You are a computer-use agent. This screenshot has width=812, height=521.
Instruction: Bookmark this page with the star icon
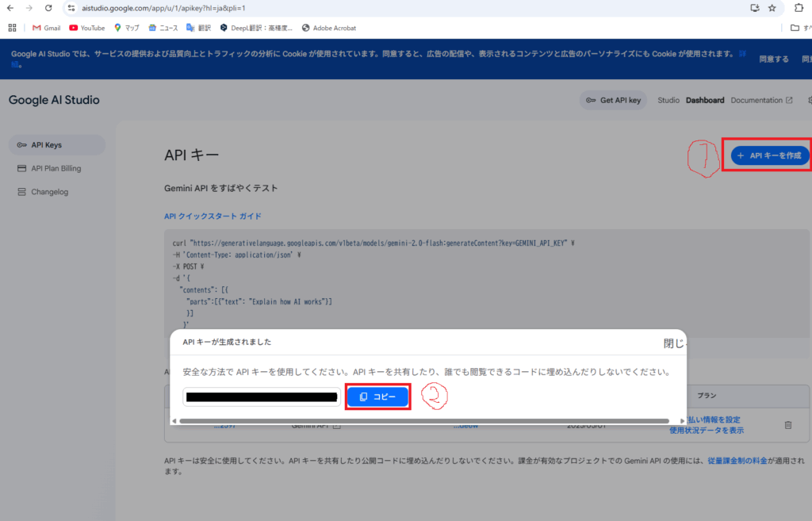point(772,8)
